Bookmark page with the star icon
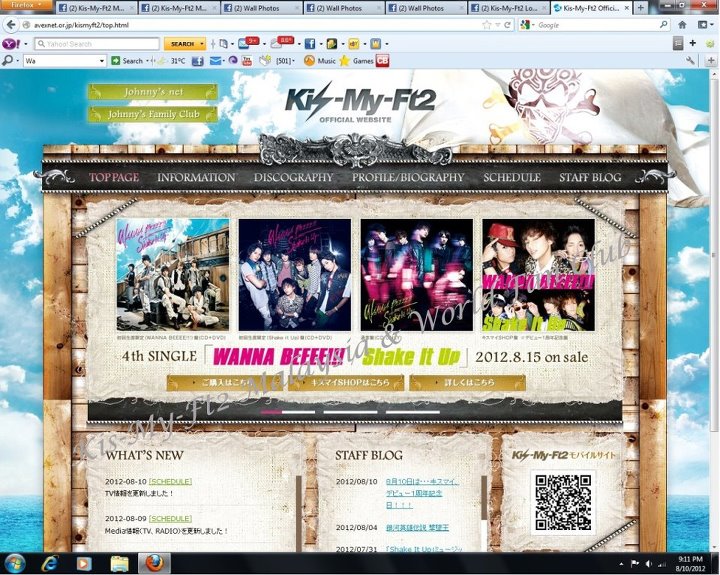 pyautogui.click(x=487, y=25)
